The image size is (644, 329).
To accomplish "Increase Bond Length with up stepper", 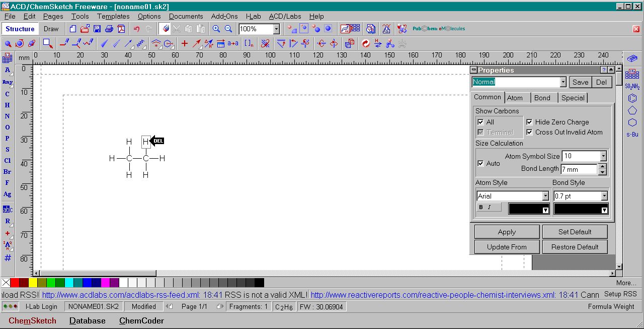I will [603, 166].
